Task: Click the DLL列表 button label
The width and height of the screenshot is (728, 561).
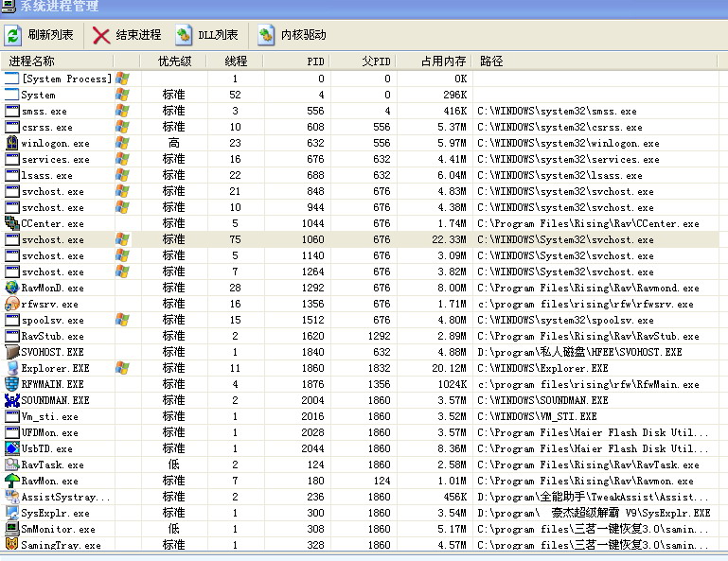Action: coord(218,35)
